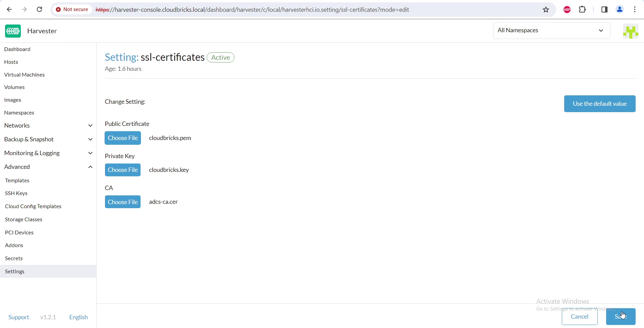Select Advanced menu item
The image size is (644, 328).
(x=17, y=167)
